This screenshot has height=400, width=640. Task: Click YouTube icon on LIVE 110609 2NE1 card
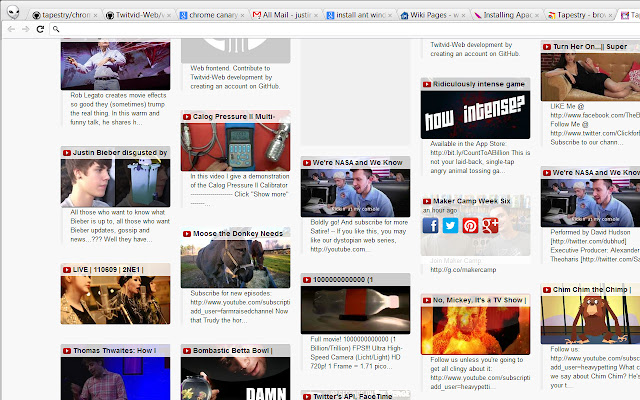(67, 270)
